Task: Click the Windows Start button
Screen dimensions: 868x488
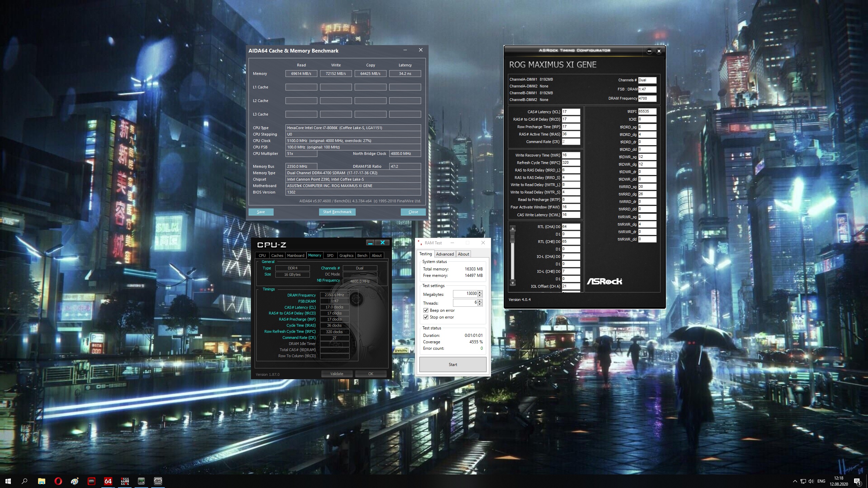Action: 8,481
